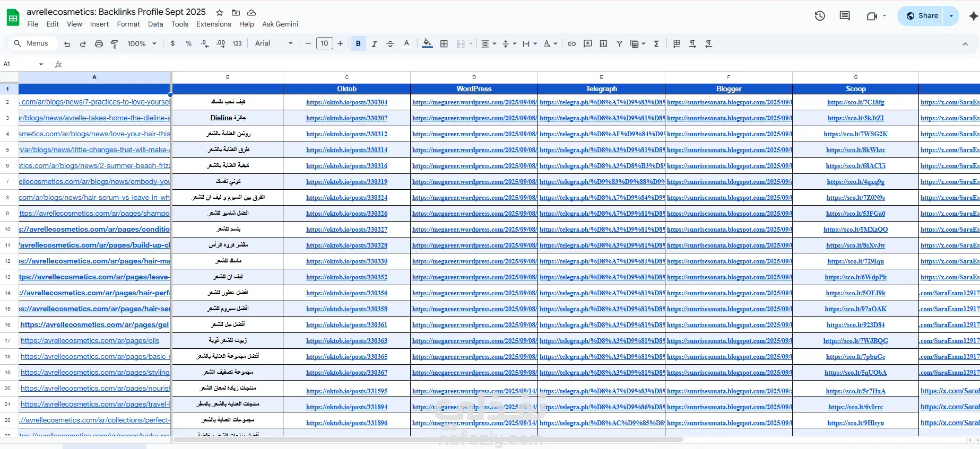Click the font size 10 field
This screenshot has width=980, height=449.
[x=325, y=43]
